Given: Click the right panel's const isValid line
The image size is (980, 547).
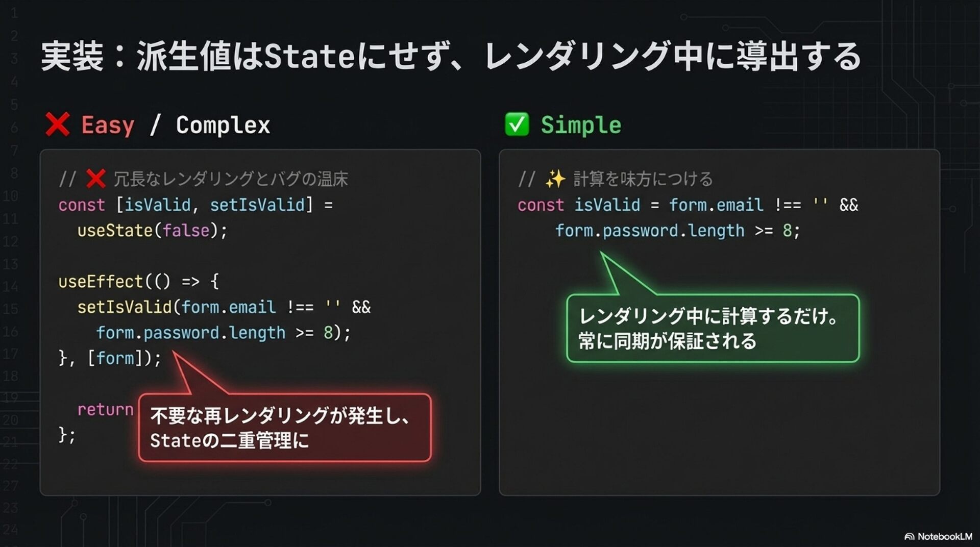Looking at the screenshot, I should click(687, 205).
